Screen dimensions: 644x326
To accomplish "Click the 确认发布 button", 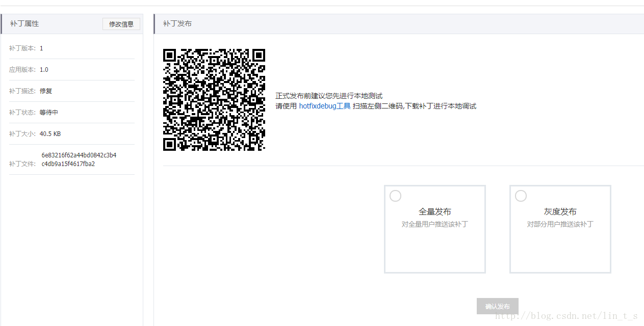I will (x=498, y=306).
